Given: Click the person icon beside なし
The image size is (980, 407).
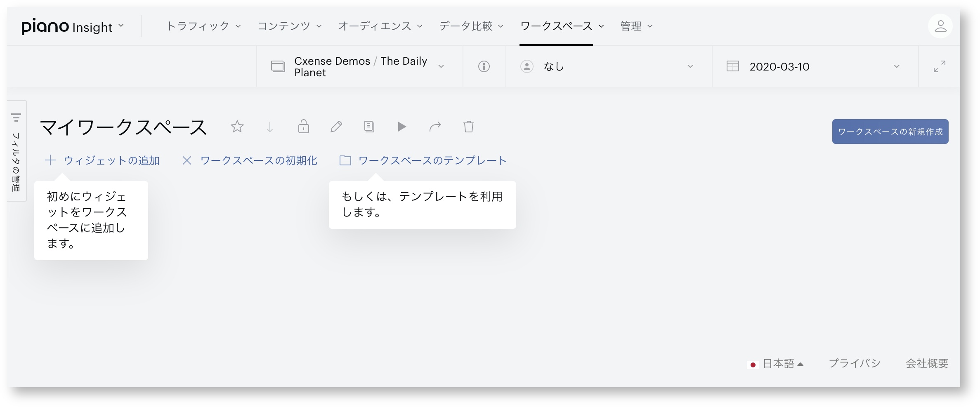Looking at the screenshot, I should [x=527, y=66].
